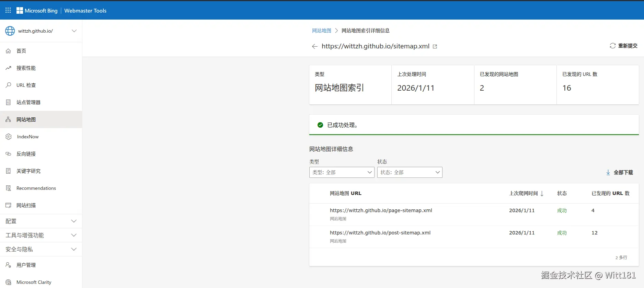
Task: Open 关键字研究 in the sidebar
Action: [41, 171]
